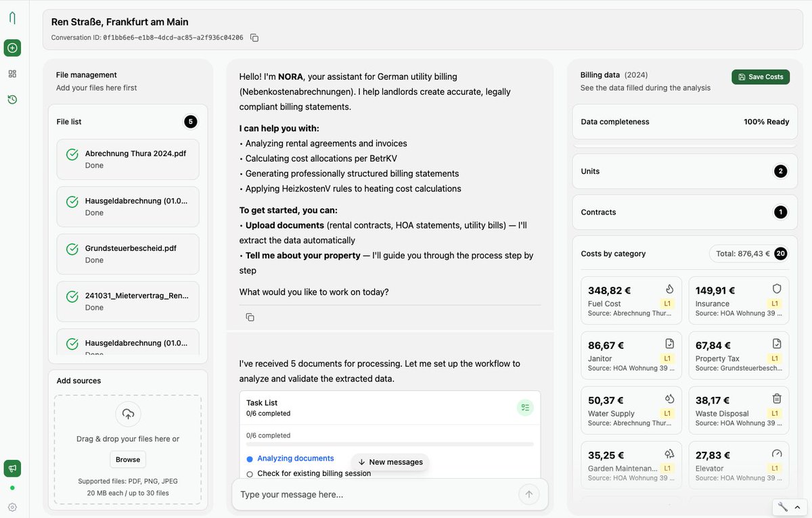
Task: Open Abrechnung Thura 2024.pdf file entry
Action: pyautogui.click(x=128, y=160)
